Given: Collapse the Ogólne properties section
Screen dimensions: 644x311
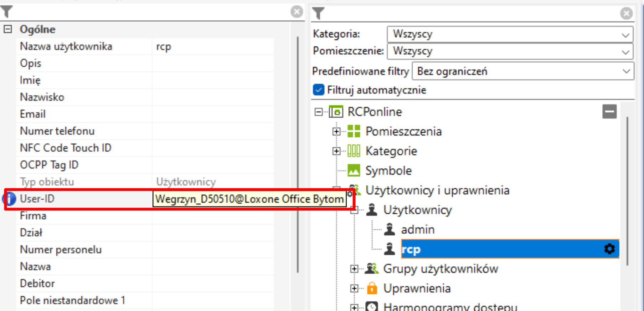Looking at the screenshot, I should click(8, 29).
